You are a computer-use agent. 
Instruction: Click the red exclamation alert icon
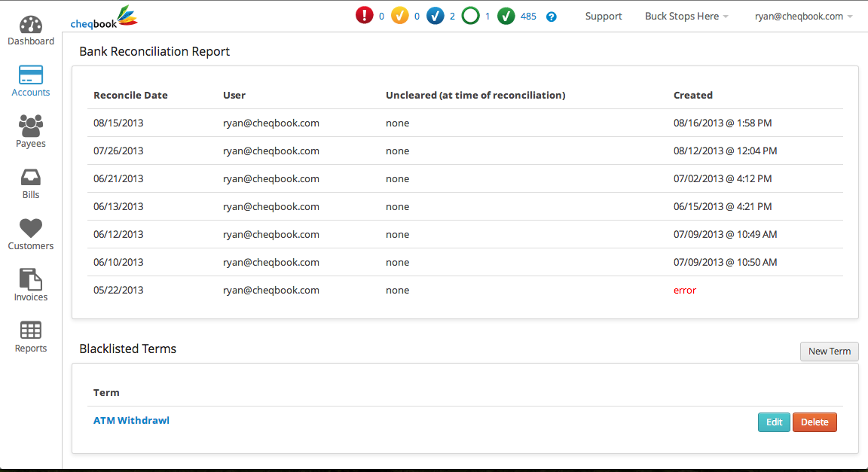(x=365, y=16)
